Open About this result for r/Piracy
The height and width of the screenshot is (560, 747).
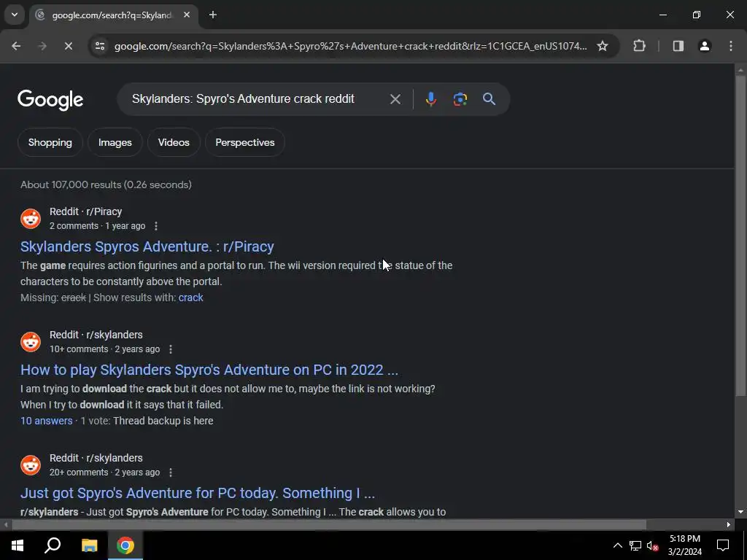[x=156, y=226]
